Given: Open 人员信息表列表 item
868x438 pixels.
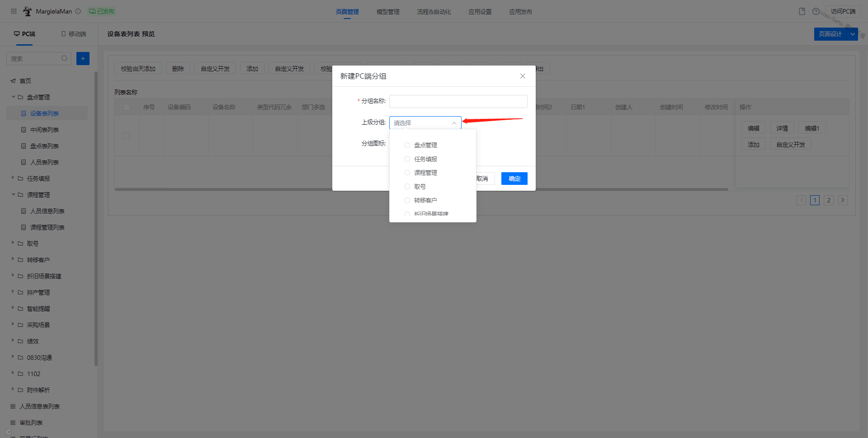Looking at the screenshot, I should pyautogui.click(x=39, y=406).
